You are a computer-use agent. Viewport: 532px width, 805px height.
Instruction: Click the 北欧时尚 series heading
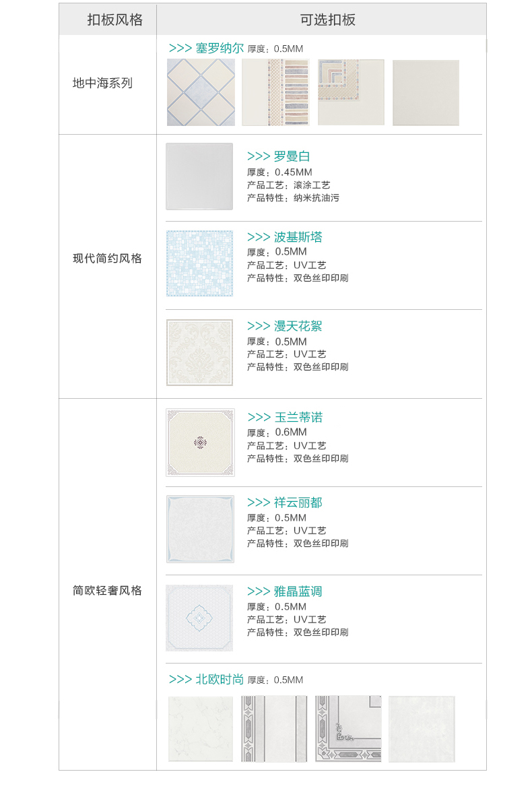point(220,680)
